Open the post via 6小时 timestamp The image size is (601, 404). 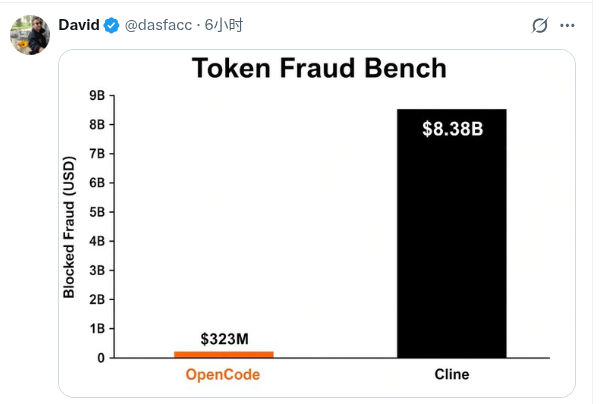click(x=223, y=25)
